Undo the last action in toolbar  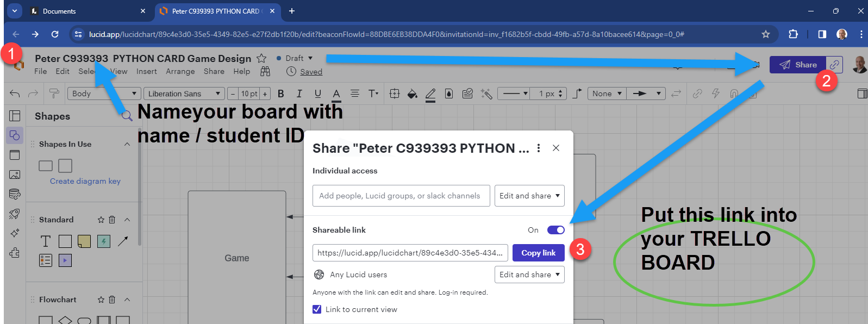15,94
